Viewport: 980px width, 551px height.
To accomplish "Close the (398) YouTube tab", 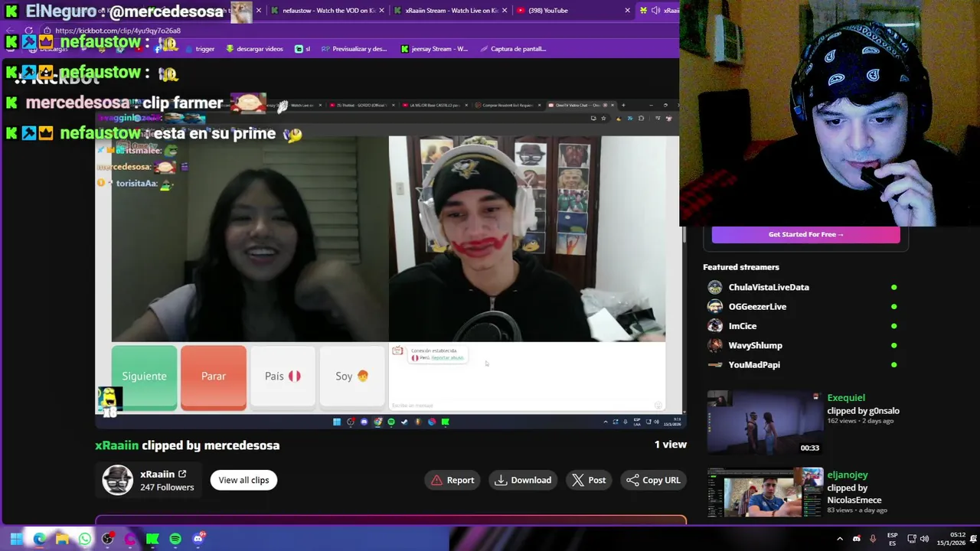I will click(627, 10).
